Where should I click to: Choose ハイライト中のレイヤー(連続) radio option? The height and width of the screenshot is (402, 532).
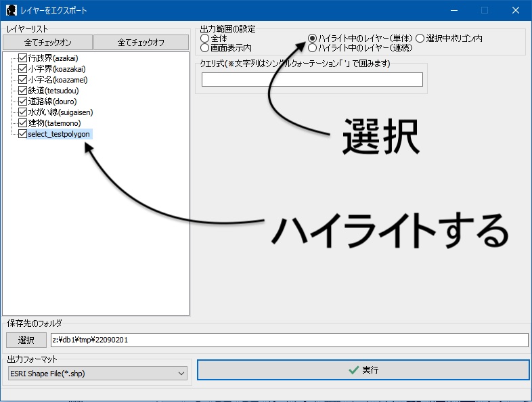pos(313,48)
